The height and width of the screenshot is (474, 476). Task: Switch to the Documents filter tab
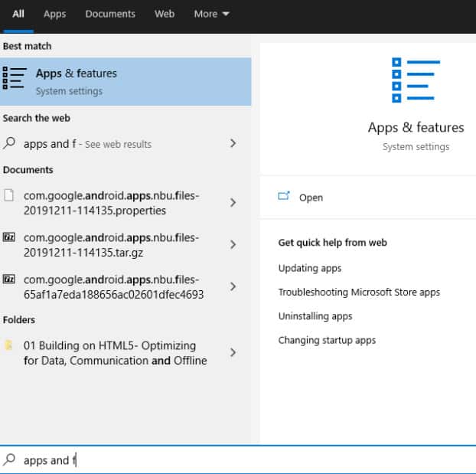110,14
